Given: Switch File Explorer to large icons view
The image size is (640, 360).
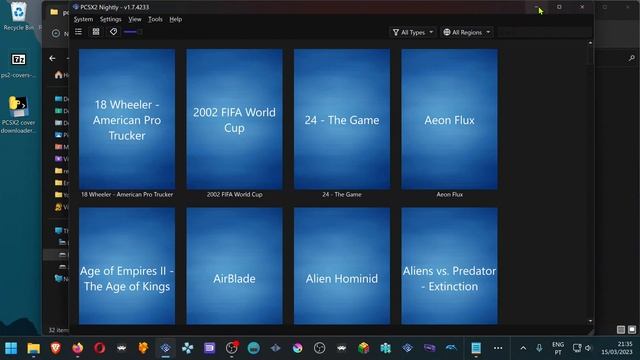Looking at the screenshot, I should click(x=632, y=329).
